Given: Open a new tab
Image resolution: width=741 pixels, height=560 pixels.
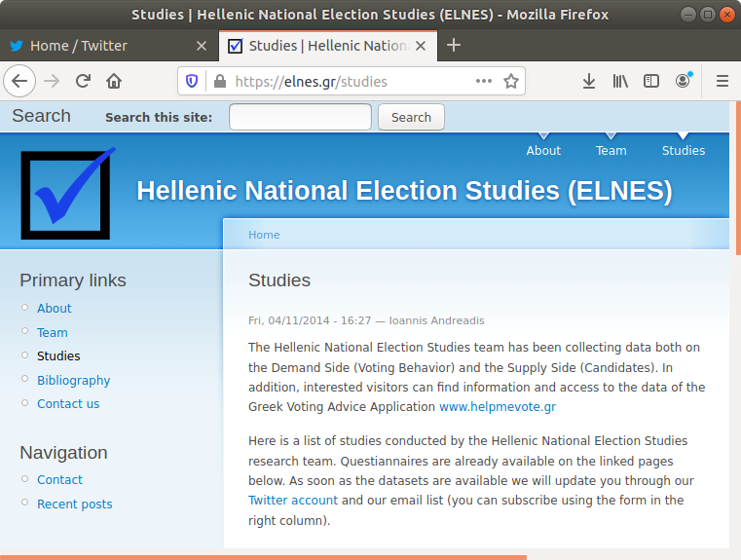Looking at the screenshot, I should (454, 46).
